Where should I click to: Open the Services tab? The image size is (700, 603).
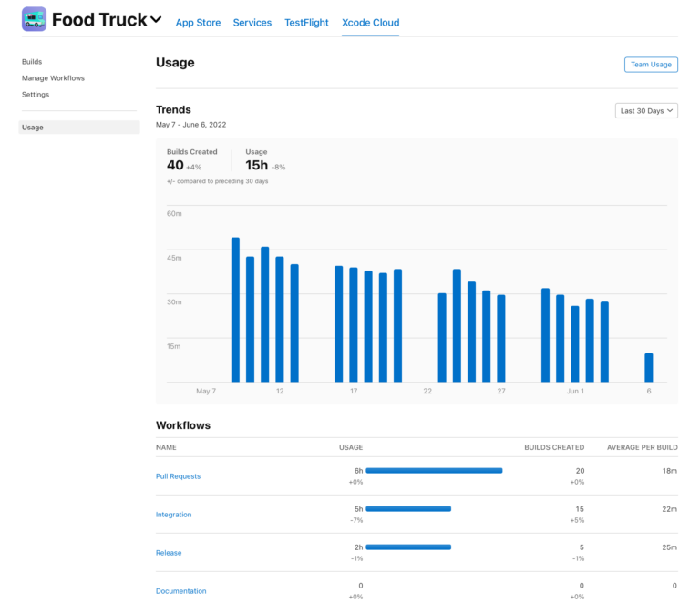tap(252, 23)
